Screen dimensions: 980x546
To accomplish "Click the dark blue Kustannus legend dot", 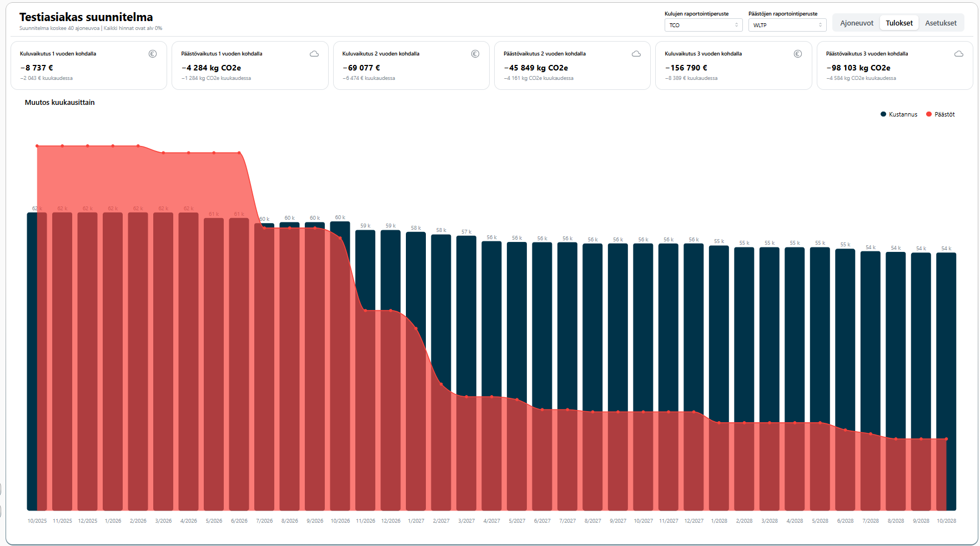I will pos(883,114).
